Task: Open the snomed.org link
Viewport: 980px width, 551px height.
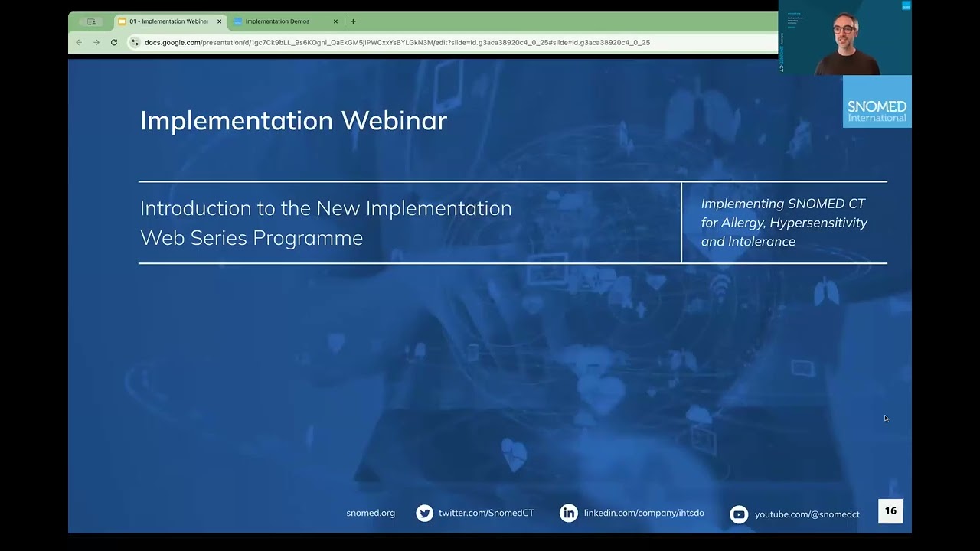Action: click(371, 514)
